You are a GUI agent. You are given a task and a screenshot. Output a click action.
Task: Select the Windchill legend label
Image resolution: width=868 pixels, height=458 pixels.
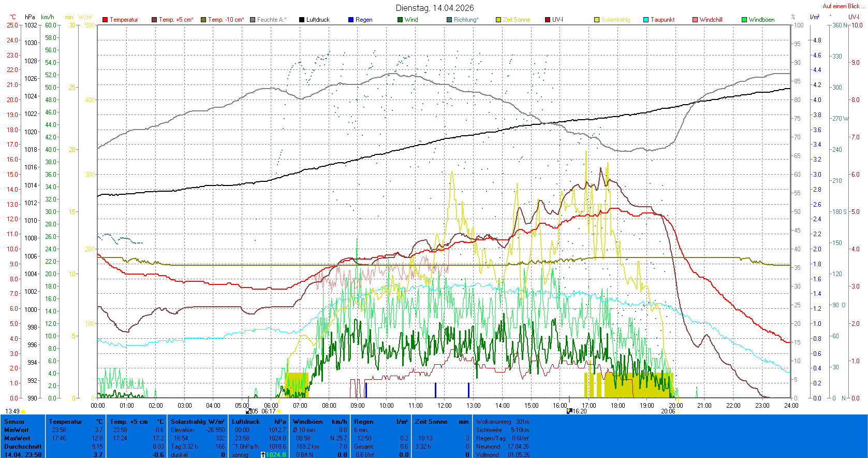pyautogui.click(x=711, y=20)
